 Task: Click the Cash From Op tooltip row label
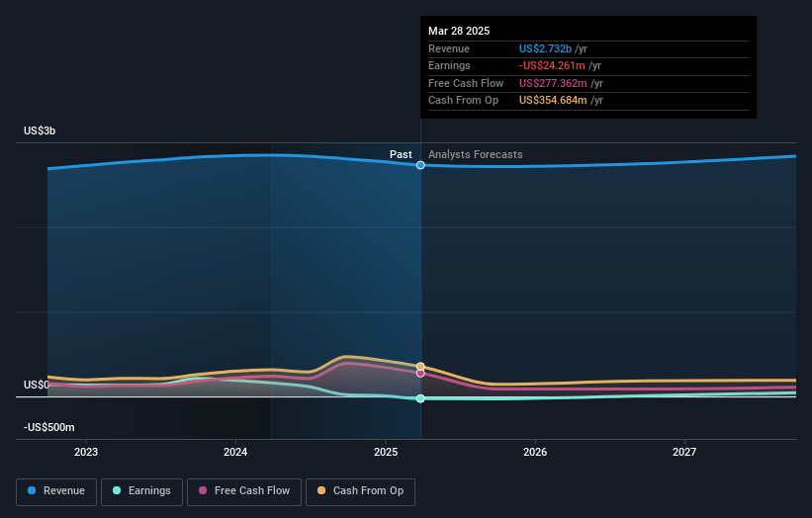[464, 101]
